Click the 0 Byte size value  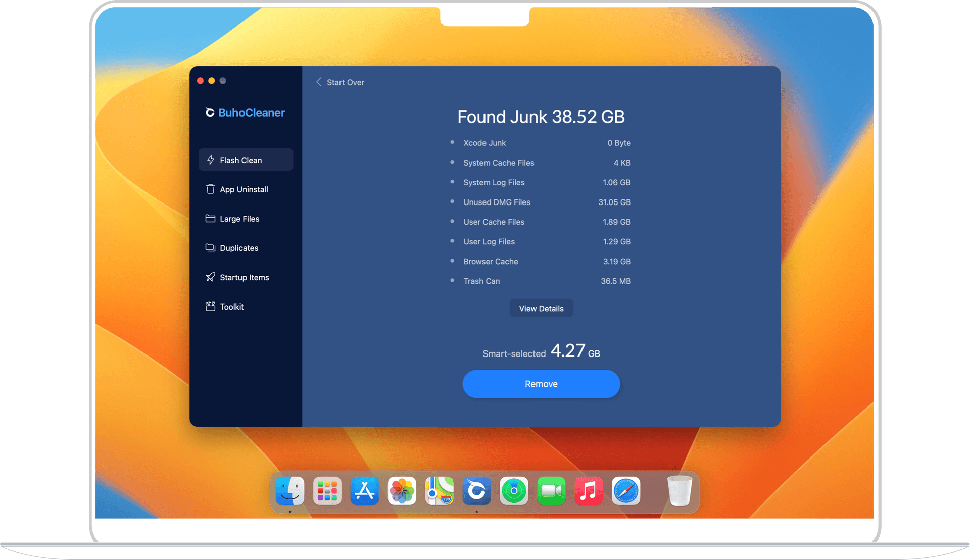click(x=619, y=143)
